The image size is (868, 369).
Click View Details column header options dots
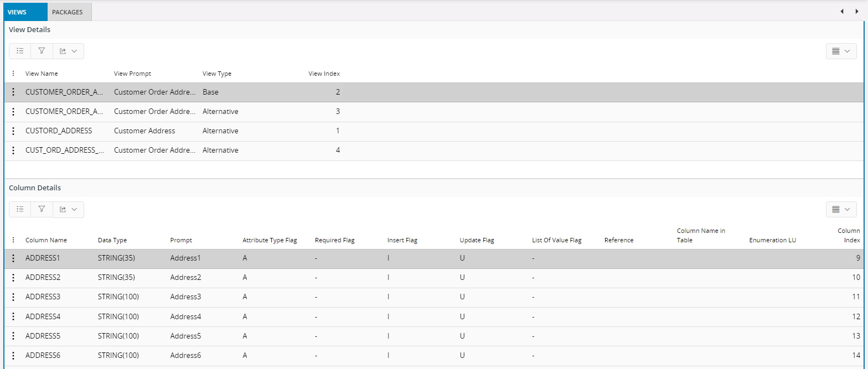[x=13, y=74]
